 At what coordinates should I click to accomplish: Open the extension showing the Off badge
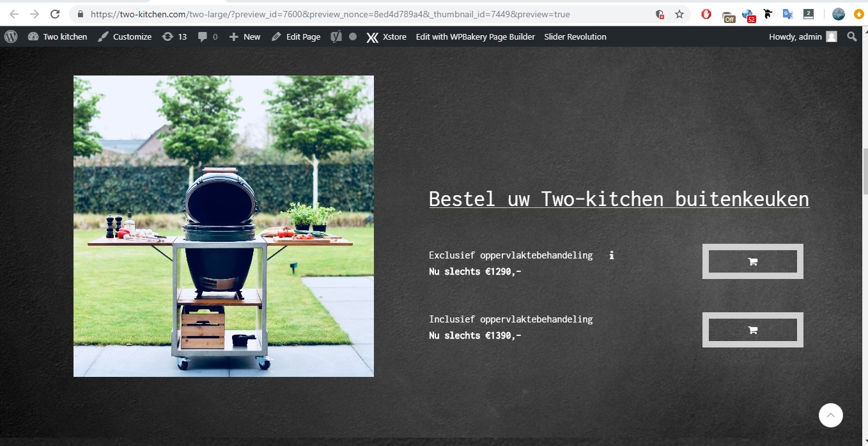pyautogui.click(x=728, y=15)
